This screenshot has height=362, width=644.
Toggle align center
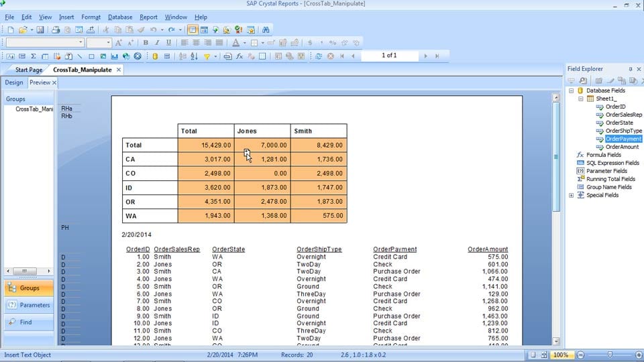coord(196,43)
